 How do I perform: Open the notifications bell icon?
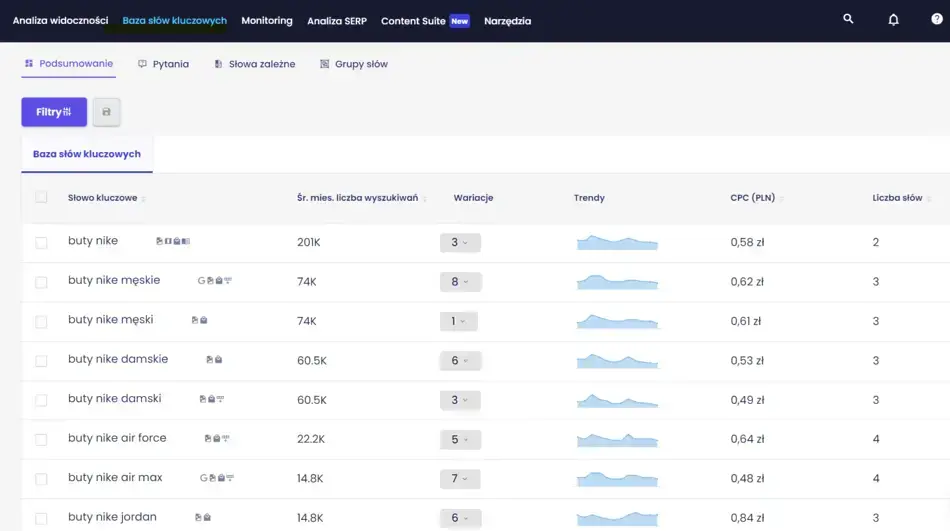coord(893,20)
